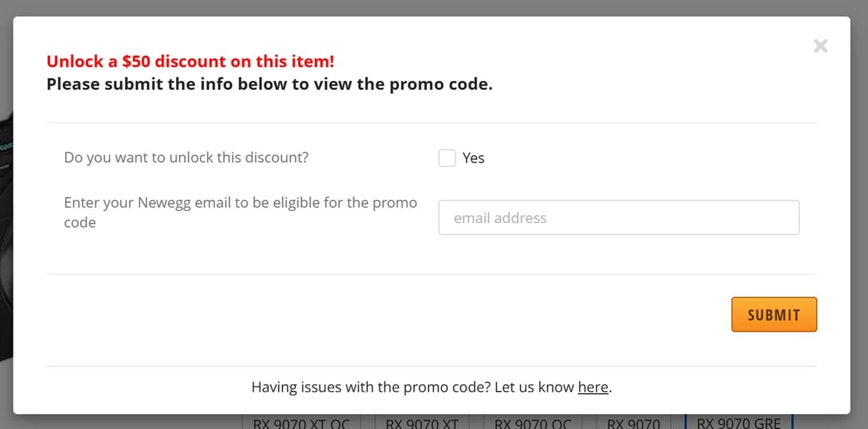Open the 'here' support link
868x429 pixels.
pos(593,388)
